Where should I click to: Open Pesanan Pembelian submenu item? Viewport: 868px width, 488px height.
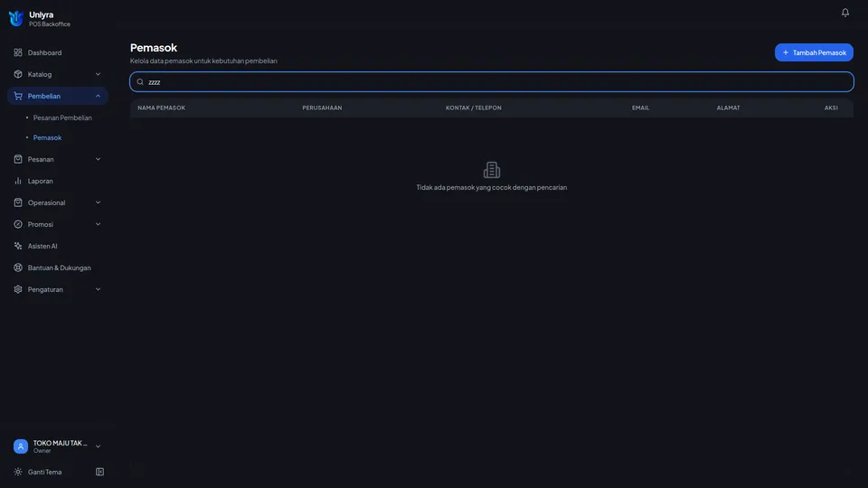tap(62, 117)
